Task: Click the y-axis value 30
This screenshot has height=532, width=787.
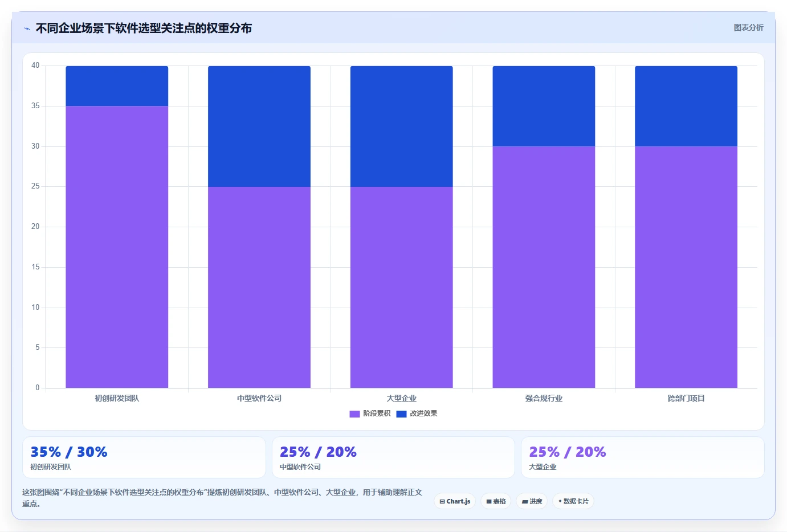Action: 35,146
